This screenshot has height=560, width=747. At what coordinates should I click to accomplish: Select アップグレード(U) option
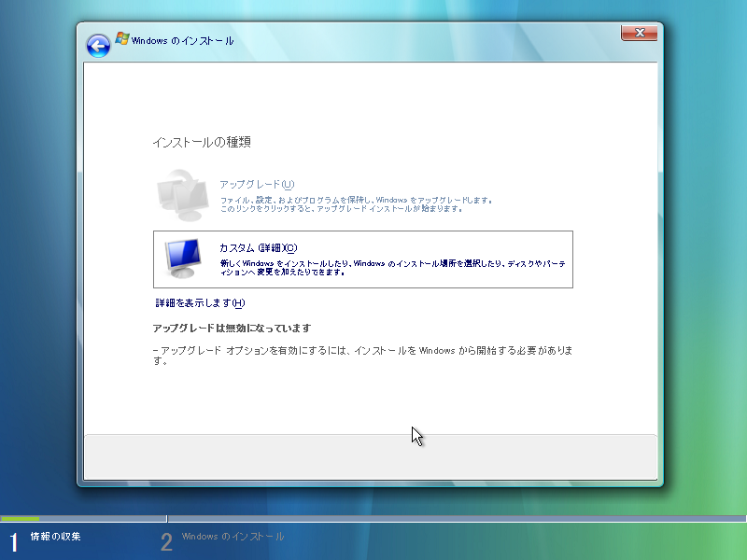[x=258, y=184]
